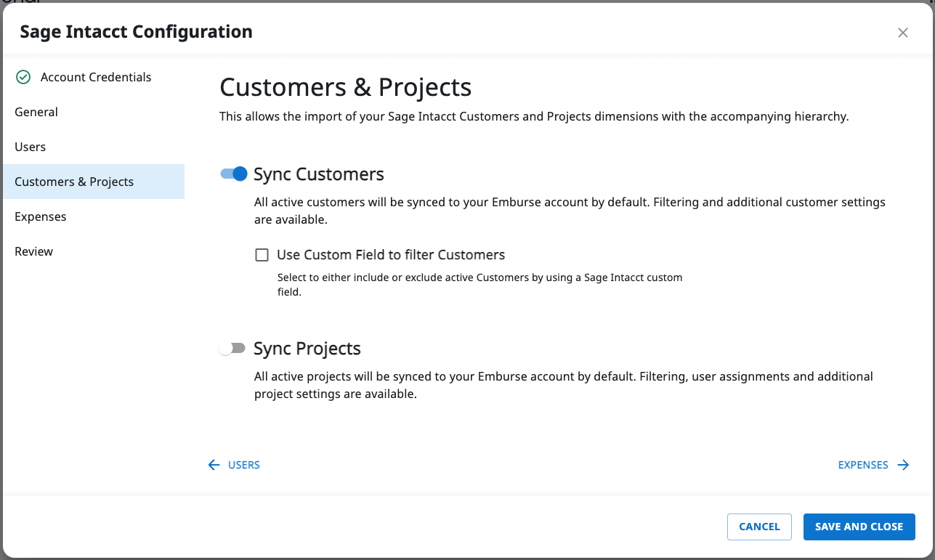Click the green checkmark beside Account Credentials
Image resolution: width=935 pixels, height=560 pixels.
click(x=23, y=77)
